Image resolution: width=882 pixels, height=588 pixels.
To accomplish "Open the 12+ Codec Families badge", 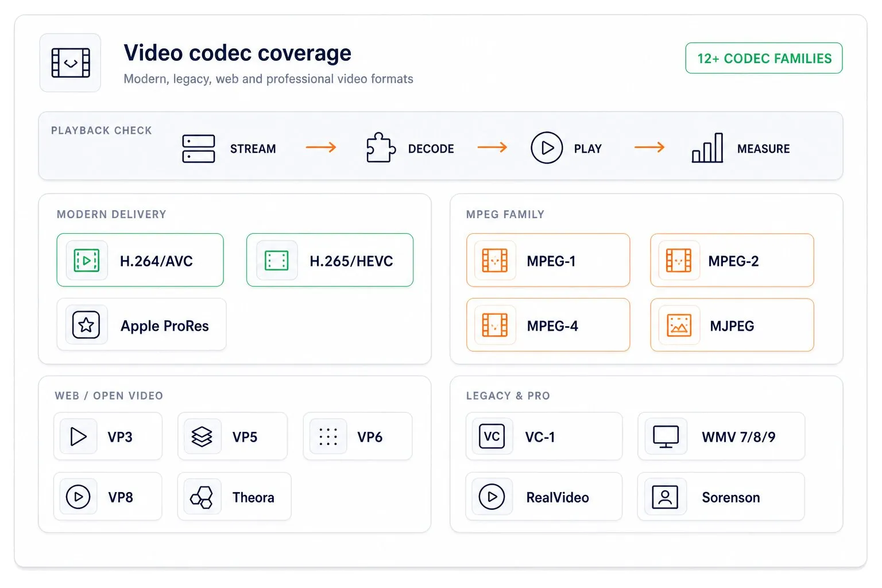I will 764,58.
